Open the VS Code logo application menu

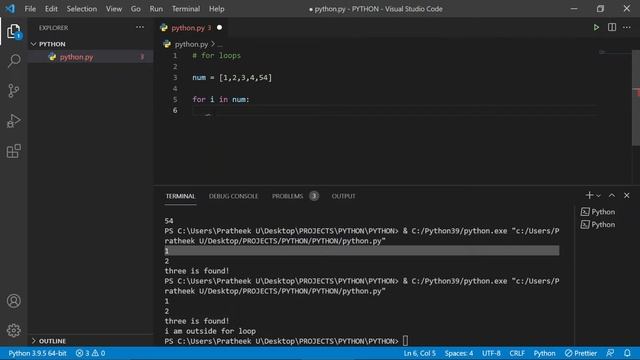click(10, 9)
